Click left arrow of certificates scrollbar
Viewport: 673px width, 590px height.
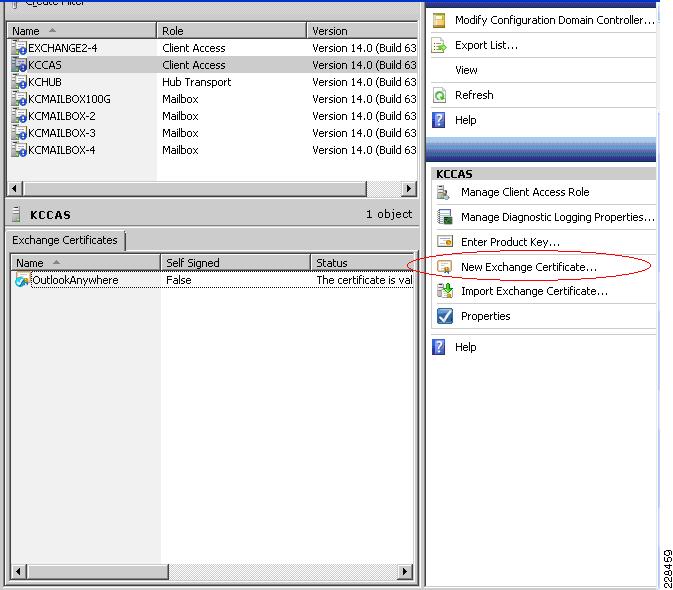[18, 571]
